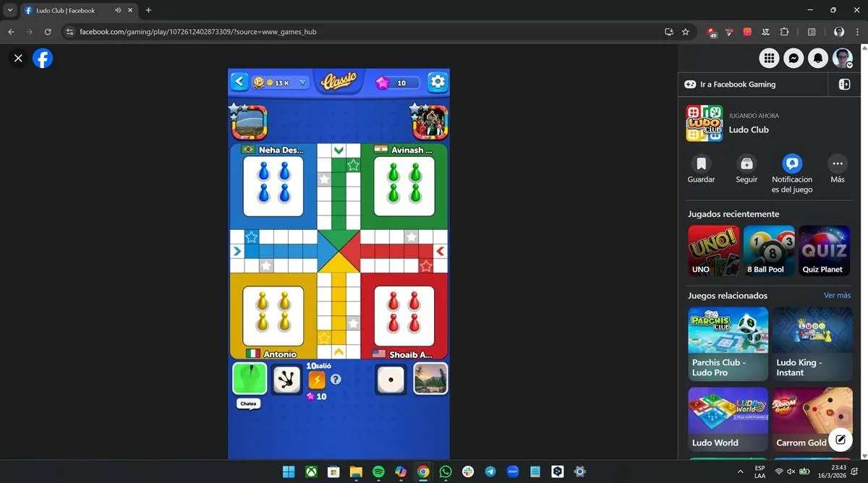868x483 pixels.
Task: Tap the Classic mode logo
Action: [x=339, y=80]
